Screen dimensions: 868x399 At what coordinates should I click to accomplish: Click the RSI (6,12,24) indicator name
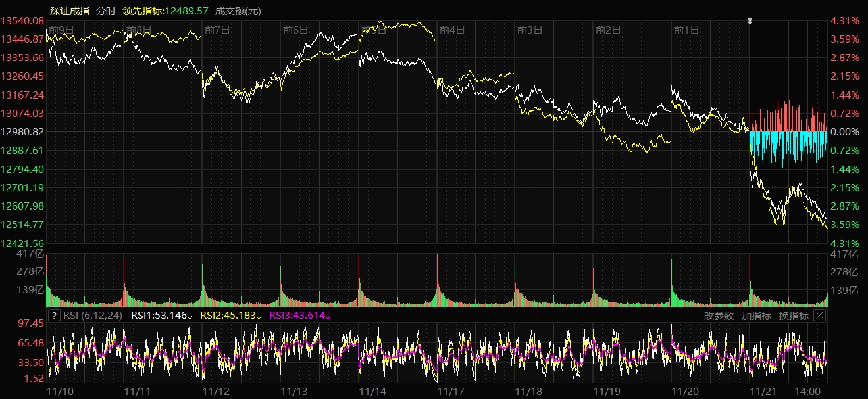click(x=93, y=316)
